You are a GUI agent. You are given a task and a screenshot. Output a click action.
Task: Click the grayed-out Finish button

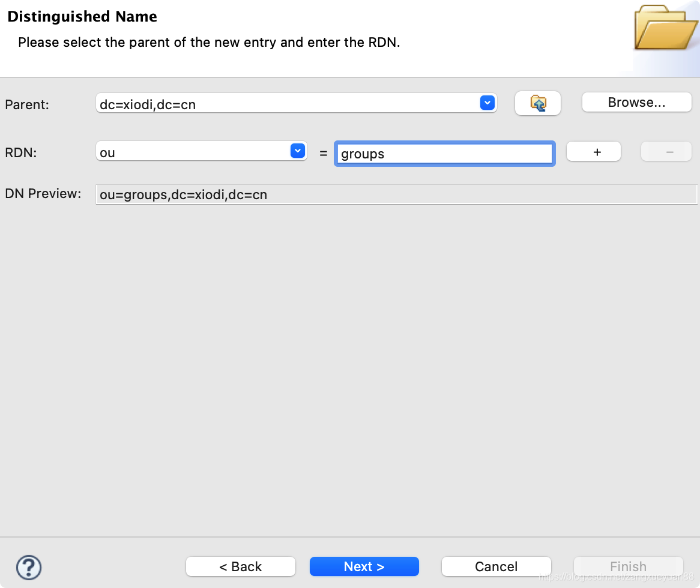[628, 566]
